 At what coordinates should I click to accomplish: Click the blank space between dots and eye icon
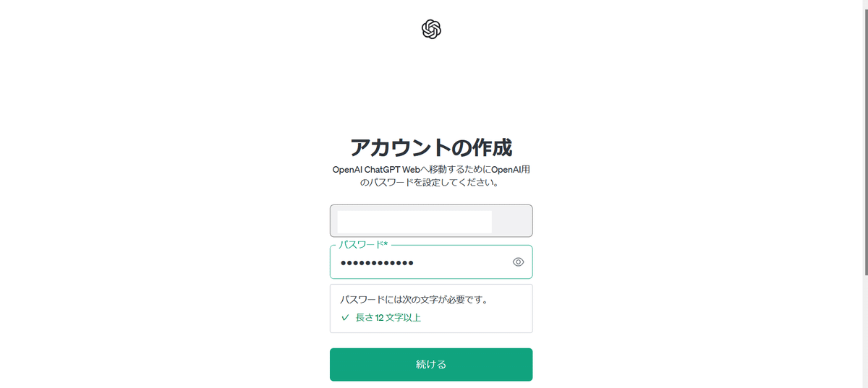(x=463, y=262)
